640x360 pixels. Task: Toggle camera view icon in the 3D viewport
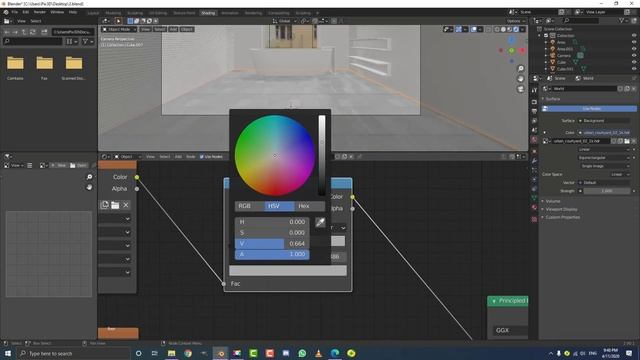coord(520,89)
